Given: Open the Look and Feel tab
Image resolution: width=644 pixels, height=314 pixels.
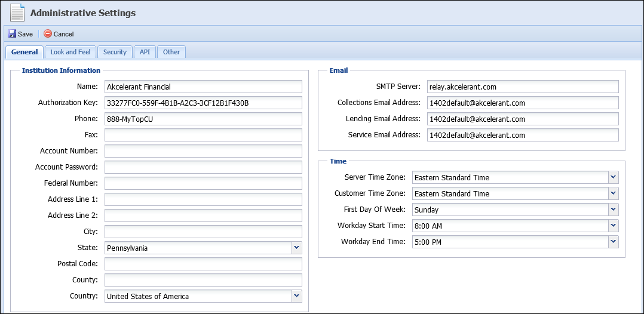Looking at the screenshot, I should (x=70, y=52).
